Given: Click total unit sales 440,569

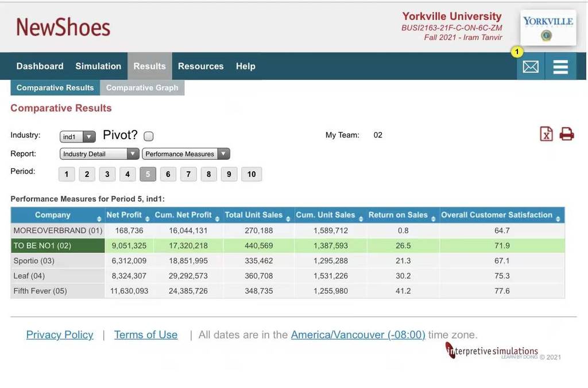Looking at the screenshot, I should click(259, 246).
